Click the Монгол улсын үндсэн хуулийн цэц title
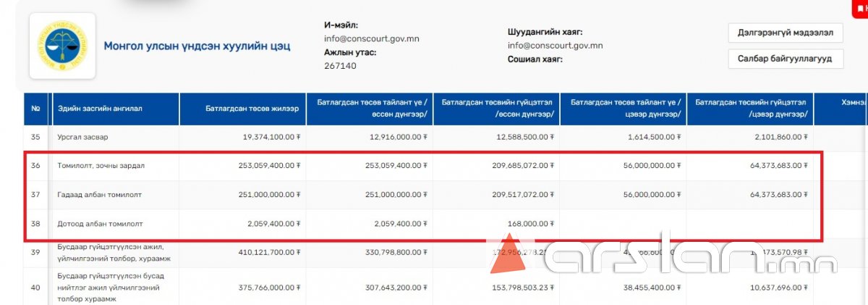Image resolution: width=868 pixels, height=305 pixels. 197,46
